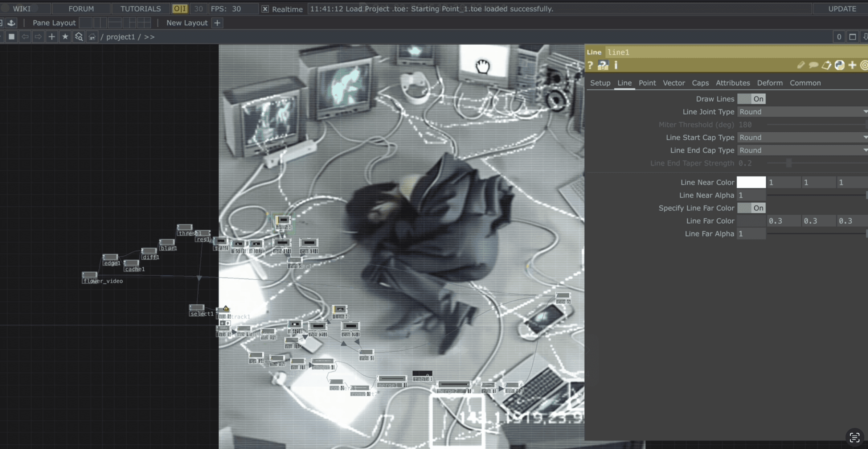Image resolution: width=868 pixels, height=449 pixels.
Task: Open Python help icon in parameter header
Action: pos(603,65)
